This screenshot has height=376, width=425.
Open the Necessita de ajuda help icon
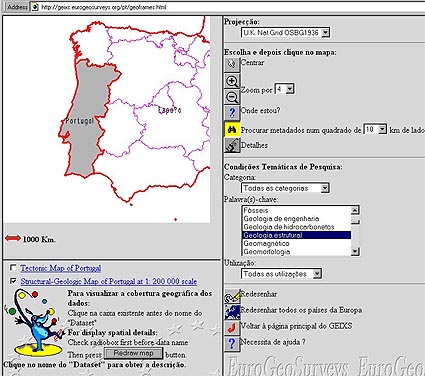[232, 343]
